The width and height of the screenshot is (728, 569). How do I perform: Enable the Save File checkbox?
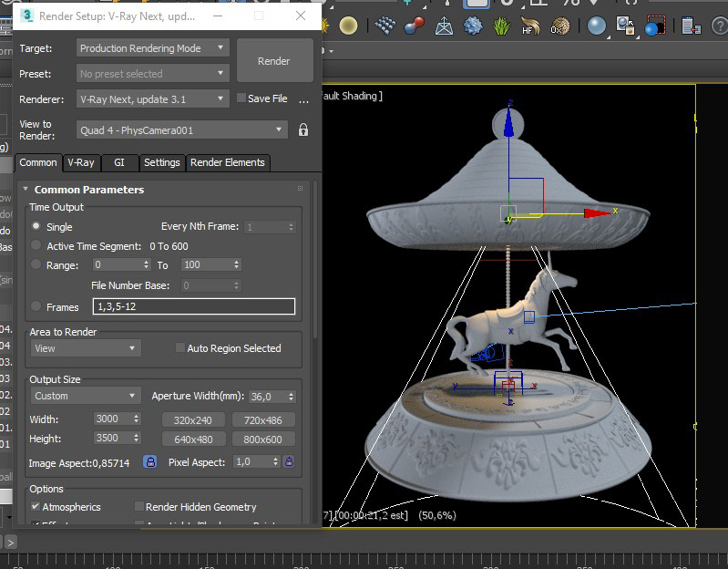point(241,98)
